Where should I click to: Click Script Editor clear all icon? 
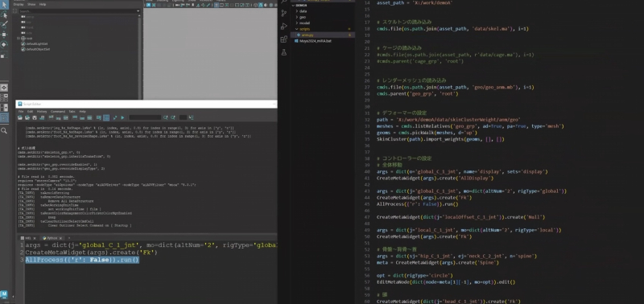pyautogui.click(x=66, y=117)
